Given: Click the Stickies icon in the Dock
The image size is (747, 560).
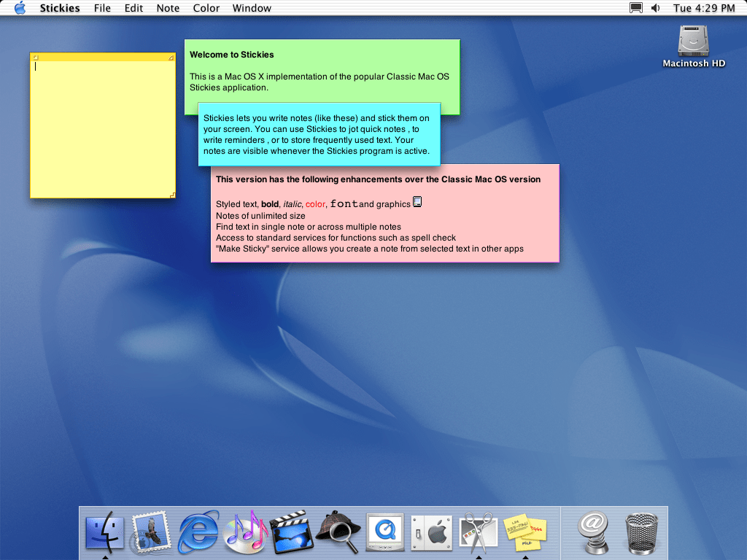Looking at the screenshot, I should pyautogui.click(x=525, y=532).
